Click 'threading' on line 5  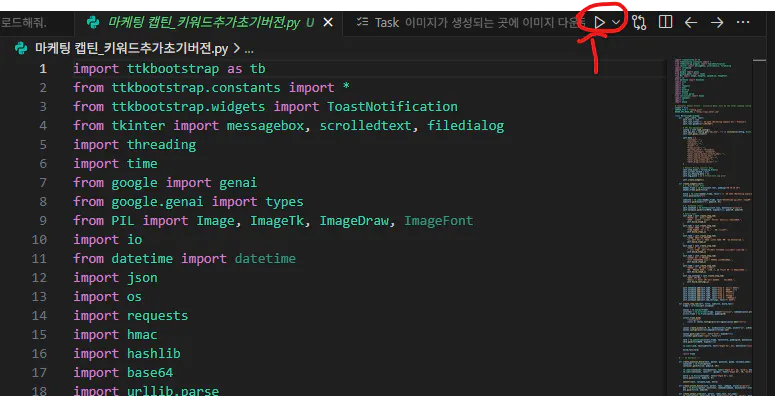162,145
